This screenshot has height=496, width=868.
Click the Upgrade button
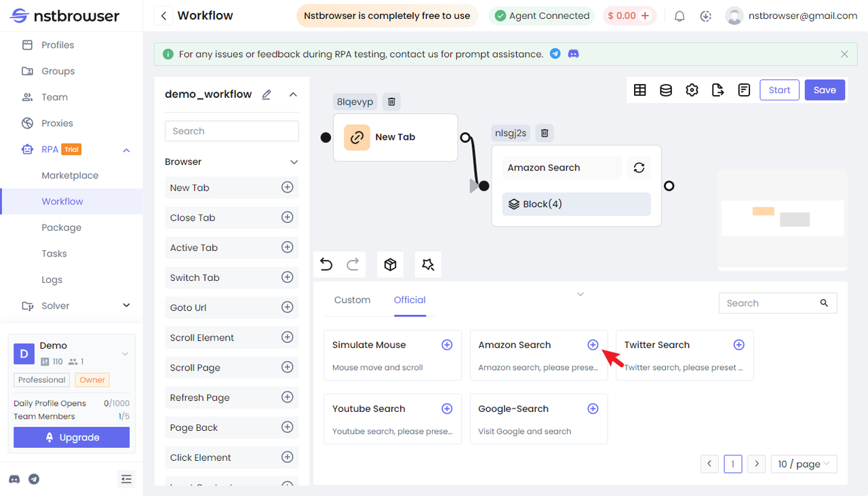[x=71, y=437]
